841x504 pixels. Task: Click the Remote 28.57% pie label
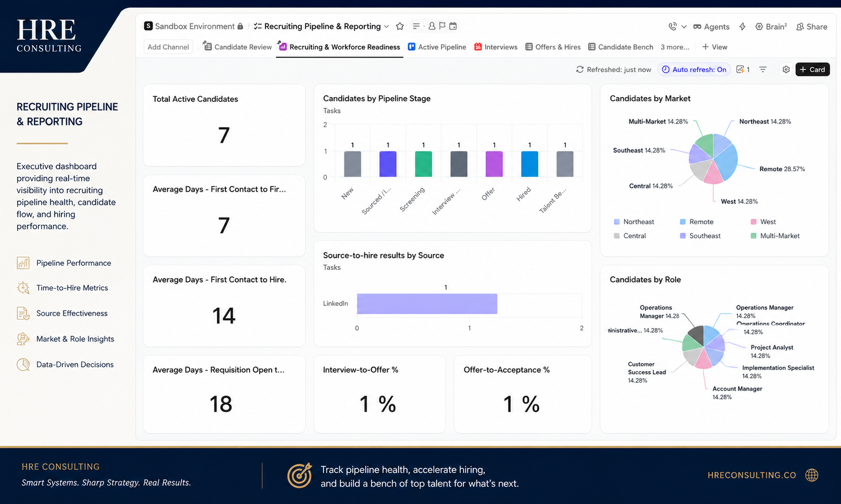(x=782, y=169)
